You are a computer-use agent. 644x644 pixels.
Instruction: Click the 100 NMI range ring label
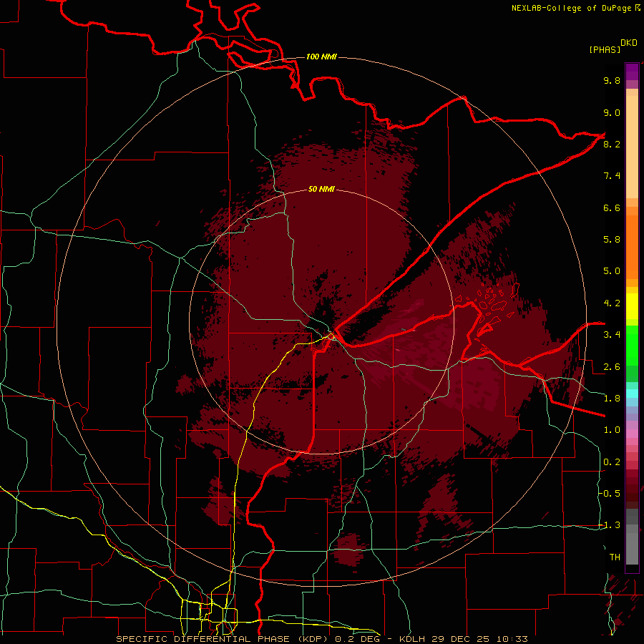[321, 57]
